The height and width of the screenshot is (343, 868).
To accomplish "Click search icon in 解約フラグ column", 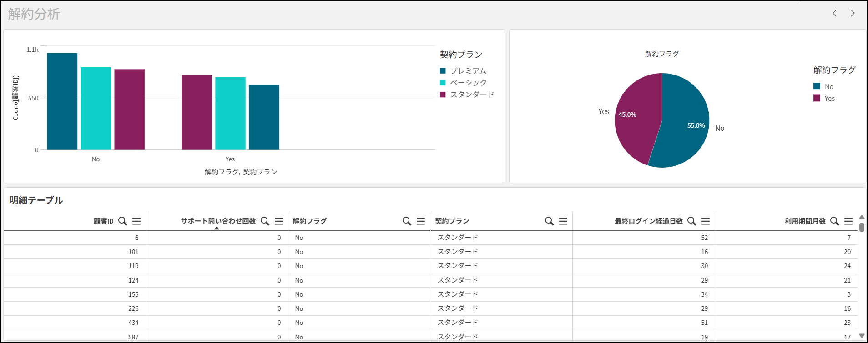I will [x=407, y=221].
